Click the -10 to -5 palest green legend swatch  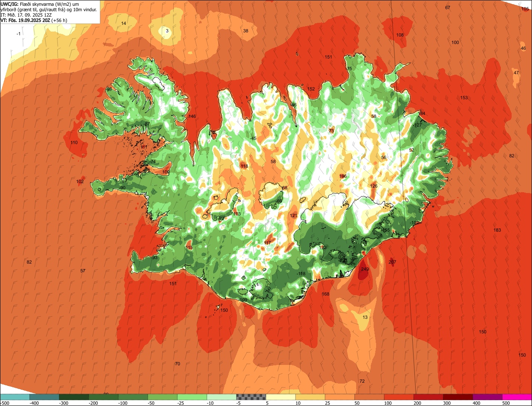222,397
